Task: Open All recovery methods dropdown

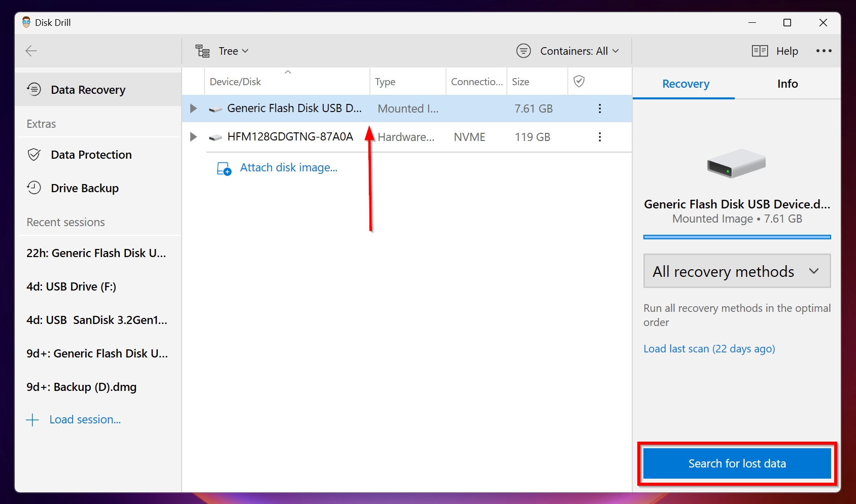Action: pyautogui.click(x=737, y=271)
